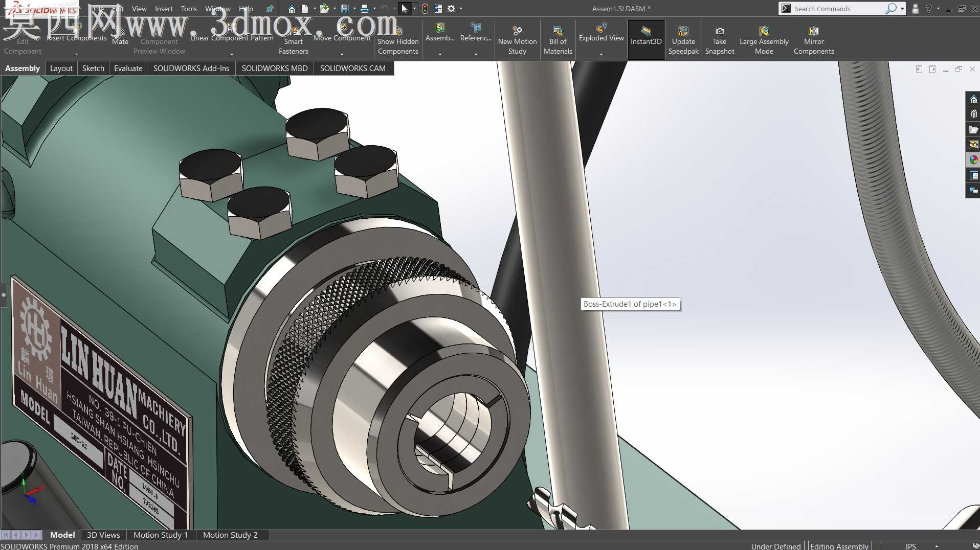Start a New Motion Study
This screenshot has height=550, width=980.
(x=517, y=40)
